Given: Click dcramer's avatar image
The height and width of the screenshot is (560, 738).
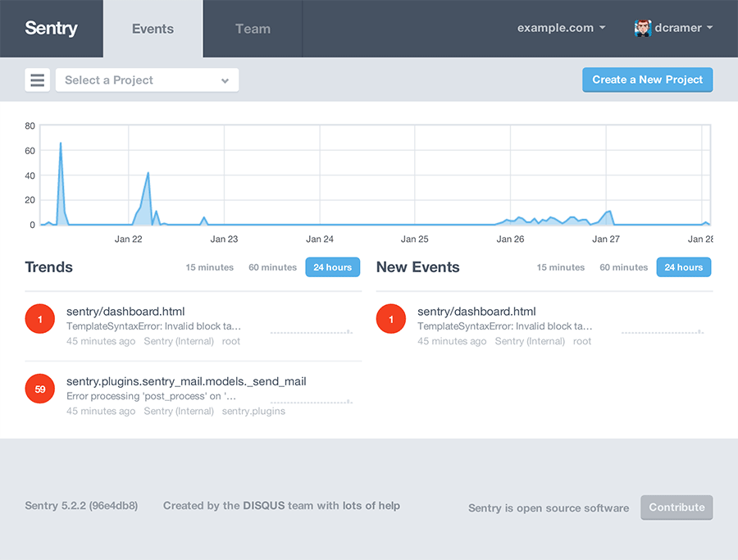Looking at the screenshot, I should click(x=642, y=28).
